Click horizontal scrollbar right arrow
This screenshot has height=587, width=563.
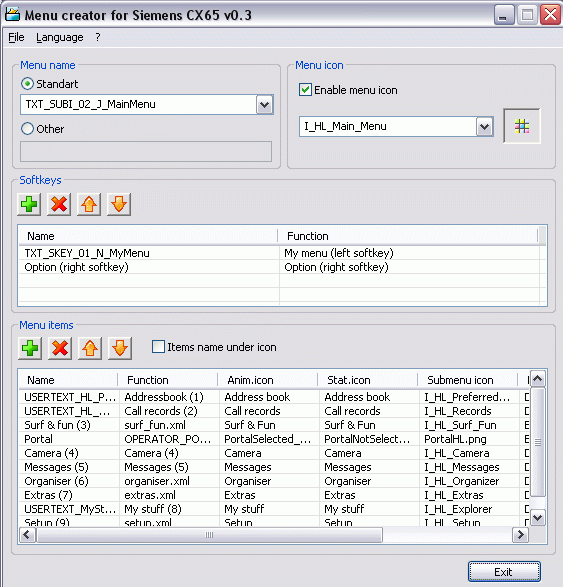pos(520,535)
